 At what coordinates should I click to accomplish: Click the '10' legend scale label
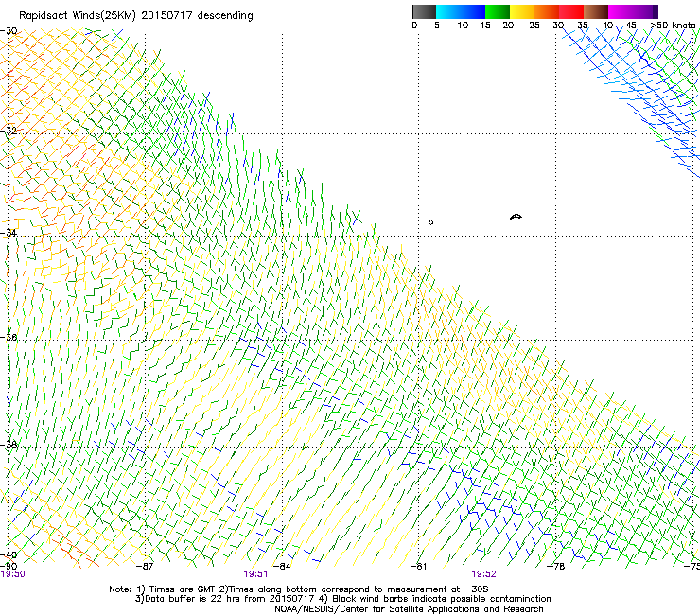(x=463, y=26)
